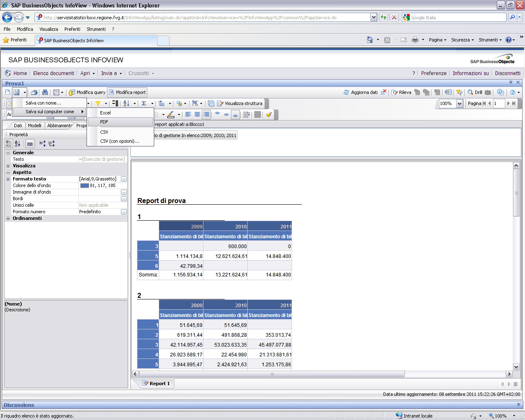Click the A-Z sort icon in report toolbar
Screen dimensions: 525x420
(x=126, y=103)
